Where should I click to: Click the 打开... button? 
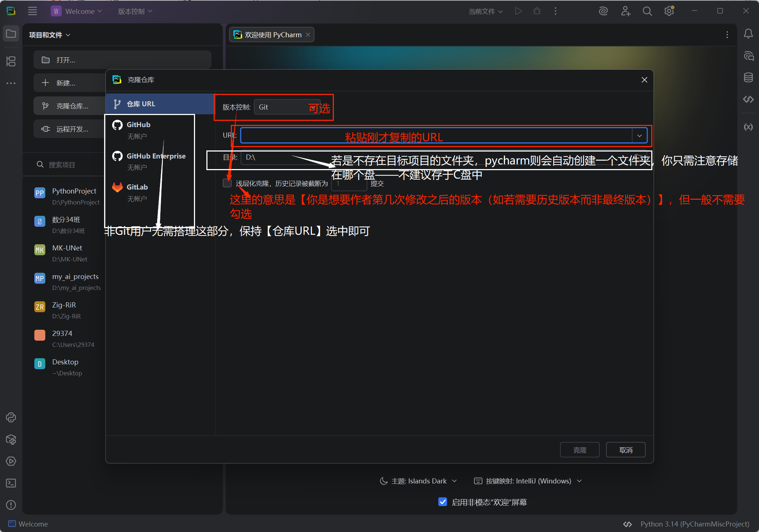pyautogui.click(x=122, y=60)
